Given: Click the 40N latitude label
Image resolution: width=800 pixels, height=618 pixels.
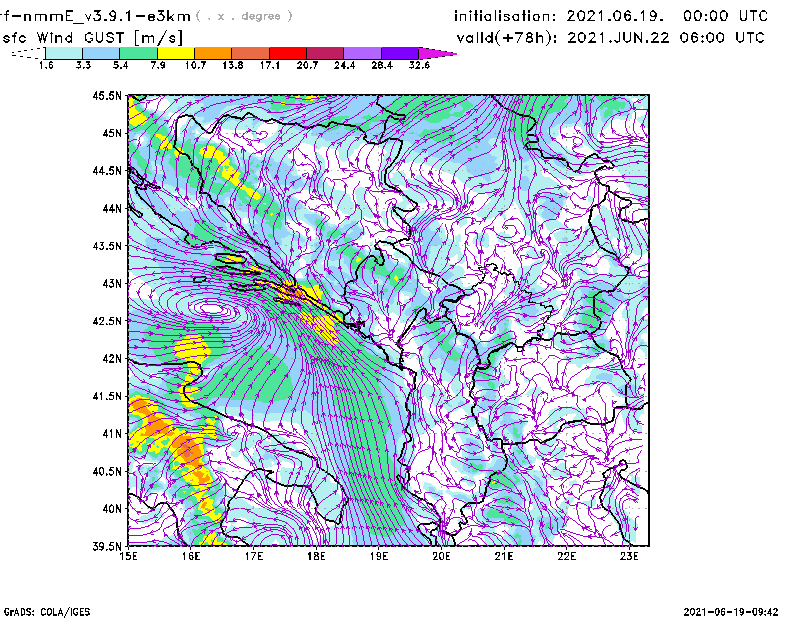Looking at the screenshot, I should 112,509.
